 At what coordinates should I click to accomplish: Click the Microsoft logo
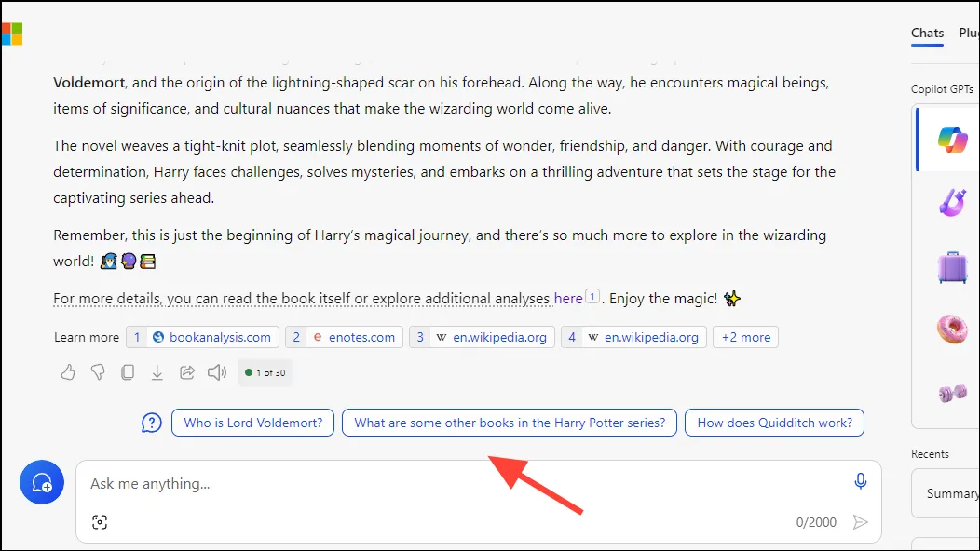point(12,34)
